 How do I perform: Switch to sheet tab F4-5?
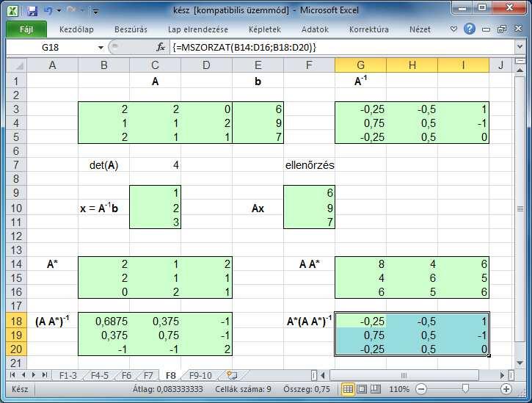(x=99, y=376)
